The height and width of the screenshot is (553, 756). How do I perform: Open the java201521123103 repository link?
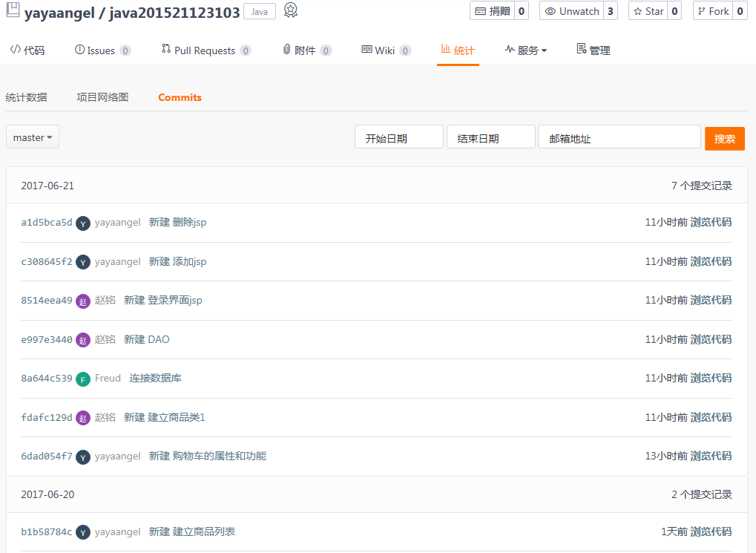[x=174, y=13]
